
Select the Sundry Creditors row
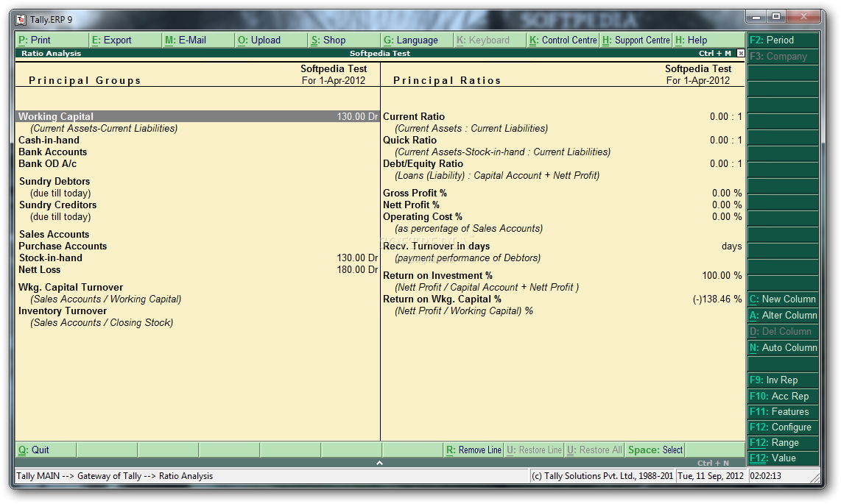[x=198, y=205]
